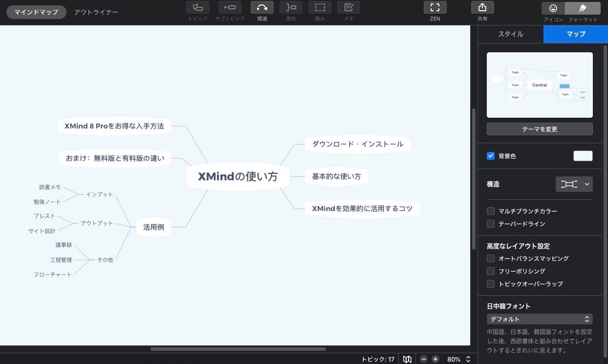This screenshot has height=364, width=608.
Task: Switch to アウトライナー view
Action: click(96, 12)
